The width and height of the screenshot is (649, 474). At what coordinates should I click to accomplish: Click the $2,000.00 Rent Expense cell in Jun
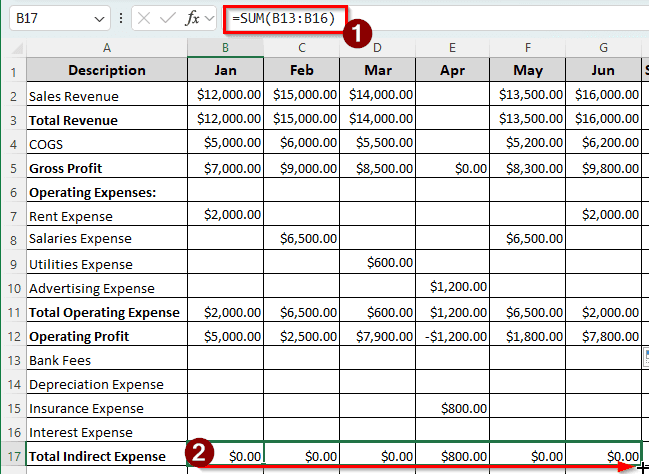click(x=603, y=214)
